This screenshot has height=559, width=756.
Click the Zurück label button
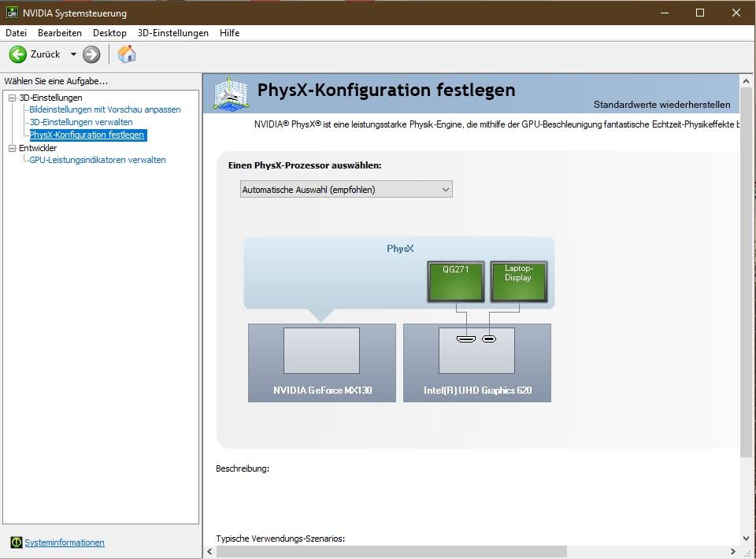[x=46, y=54]
